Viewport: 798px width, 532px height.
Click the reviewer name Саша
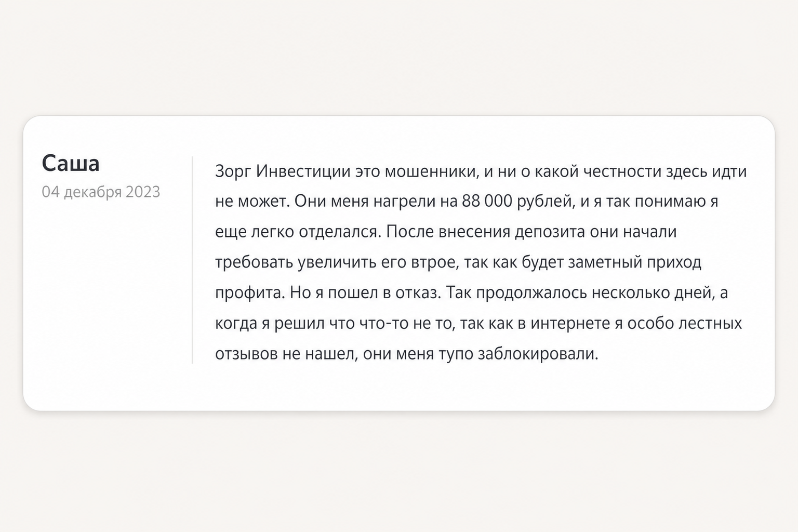click(71, 163)
